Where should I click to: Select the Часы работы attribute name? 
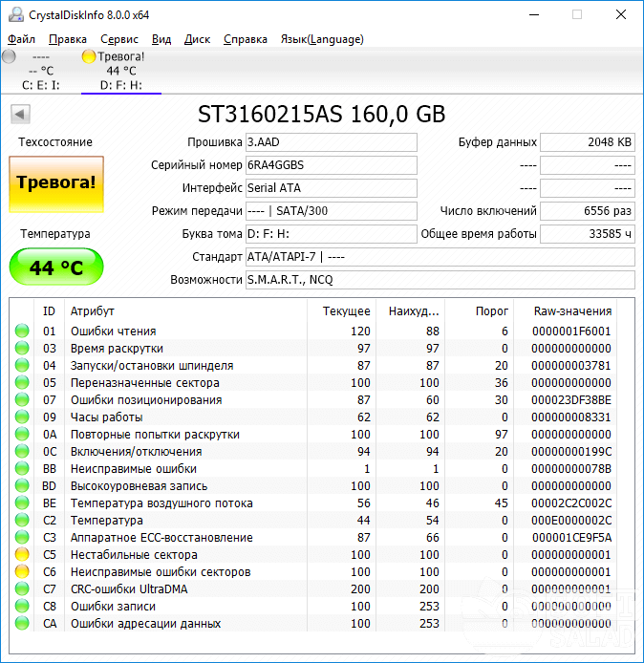[x=107, y=417]
